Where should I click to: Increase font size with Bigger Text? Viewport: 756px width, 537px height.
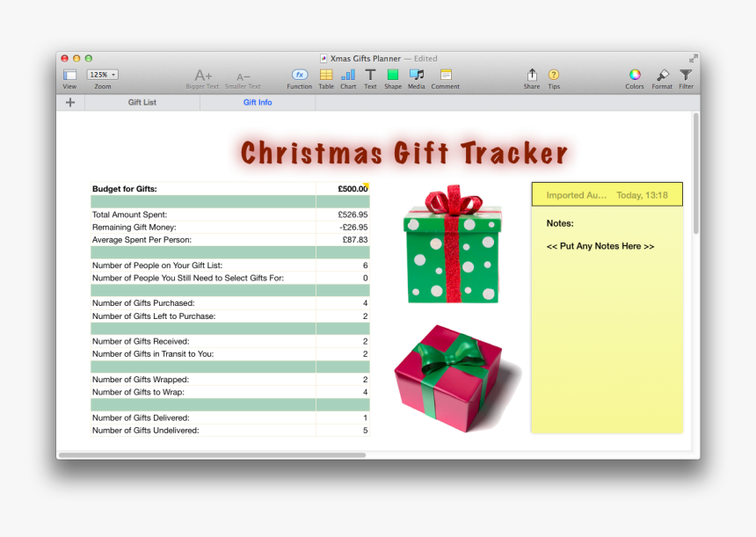[x=202, y=78]
